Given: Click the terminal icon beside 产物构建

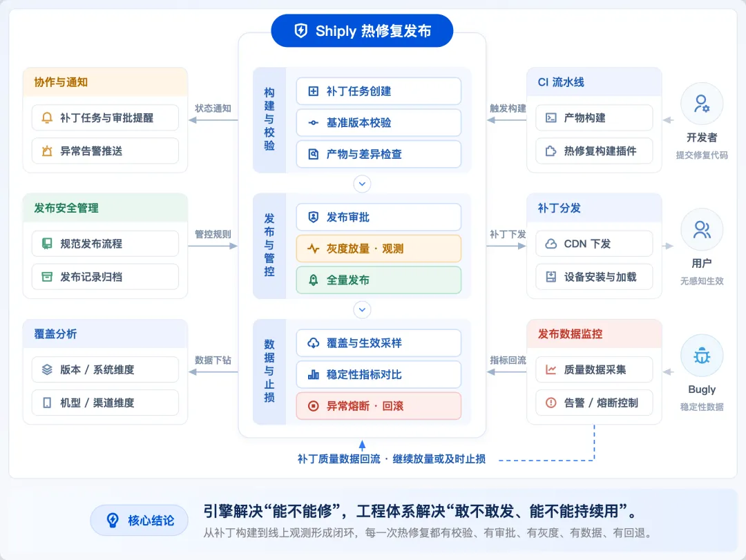Looking at the screenshot, I should coord(551,117).
